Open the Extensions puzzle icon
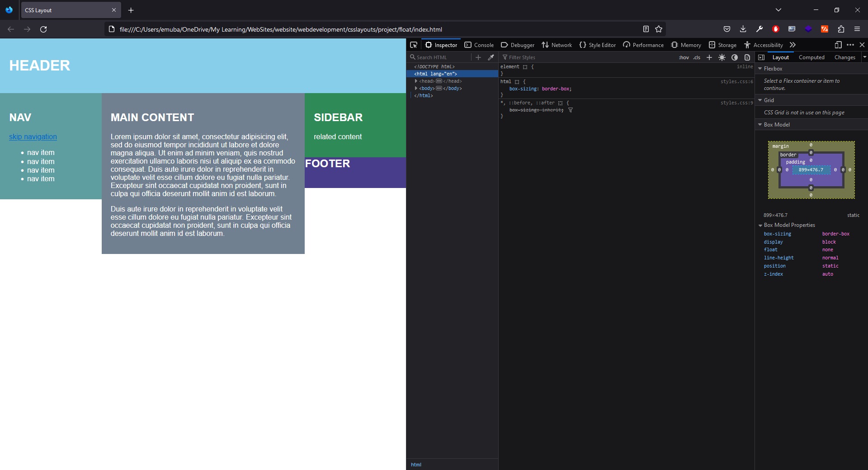Viewport: 868px width, 470px height. click(841, 29)
